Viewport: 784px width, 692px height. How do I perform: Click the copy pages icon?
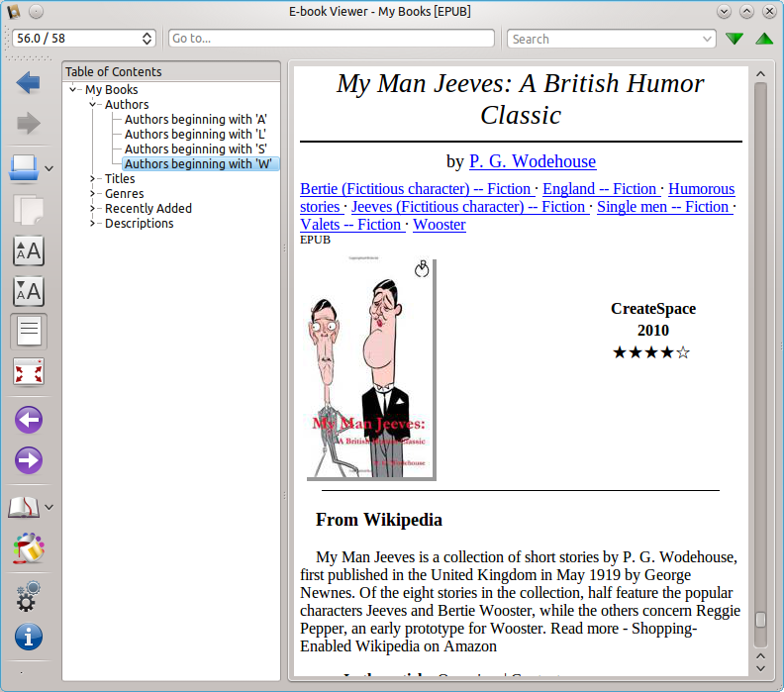[x=28, y=210]
